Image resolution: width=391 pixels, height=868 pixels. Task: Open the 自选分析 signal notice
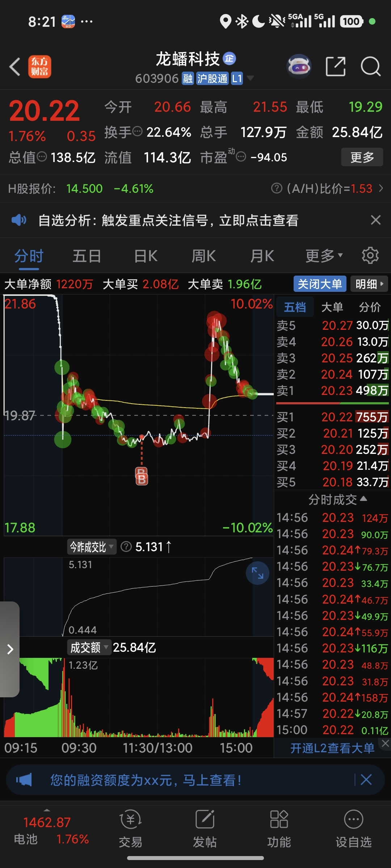point(168,220)
